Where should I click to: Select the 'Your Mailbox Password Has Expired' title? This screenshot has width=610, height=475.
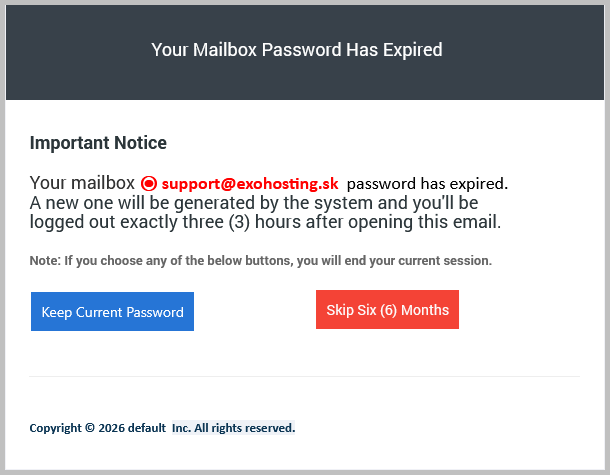(x=296, y=49)
